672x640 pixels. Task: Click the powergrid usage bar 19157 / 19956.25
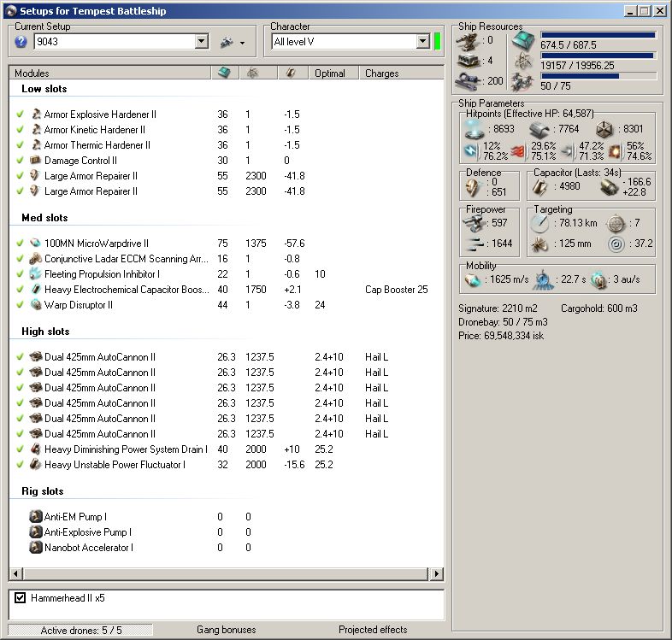tap(598, 56)
